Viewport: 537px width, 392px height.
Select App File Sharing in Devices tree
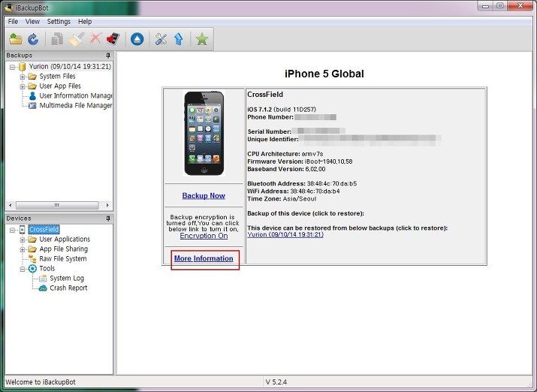pyautogui.click(x=63, y=249)
